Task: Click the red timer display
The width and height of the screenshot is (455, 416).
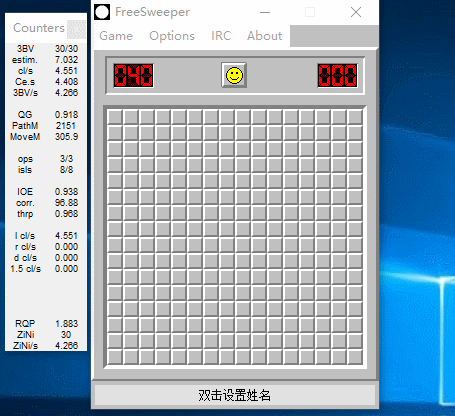Action: [338, 75]
